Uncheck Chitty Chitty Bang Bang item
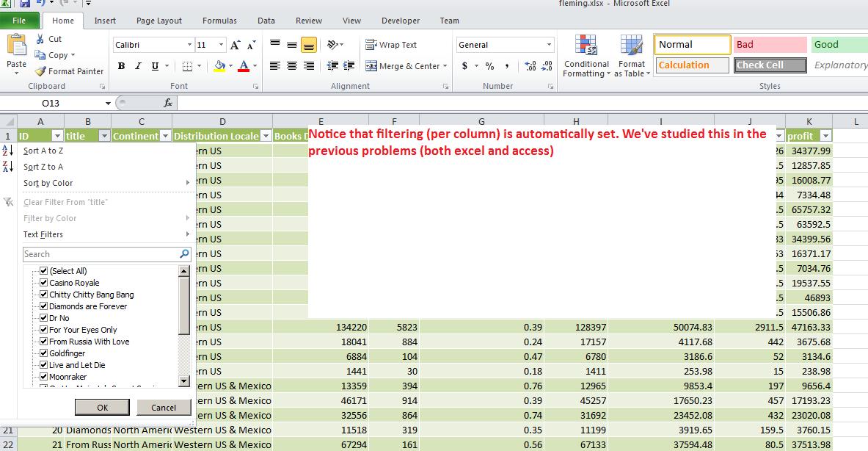Viewport: 868px width, 451px height. tap(44, 295)
